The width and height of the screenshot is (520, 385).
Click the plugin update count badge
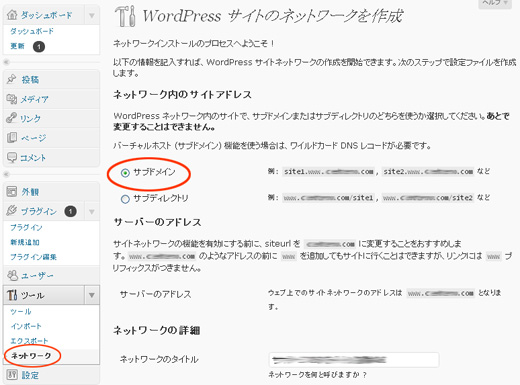(70, 211)
